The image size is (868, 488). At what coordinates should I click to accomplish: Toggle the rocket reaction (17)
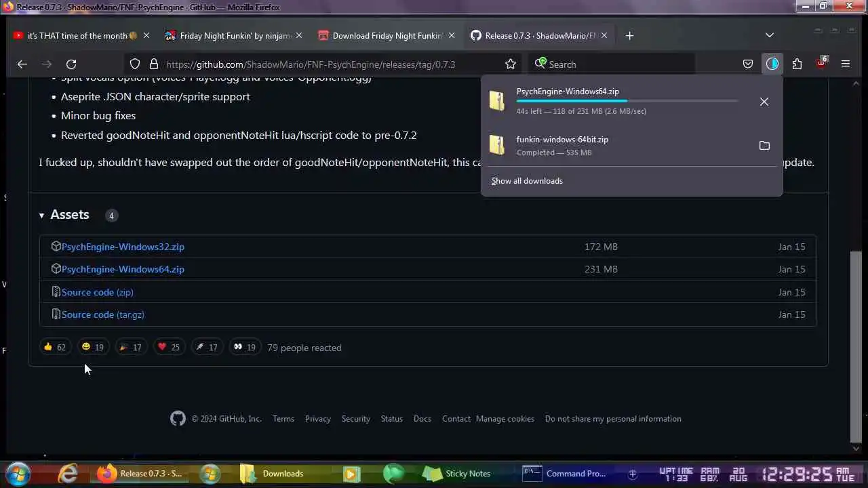pos(206,347)
